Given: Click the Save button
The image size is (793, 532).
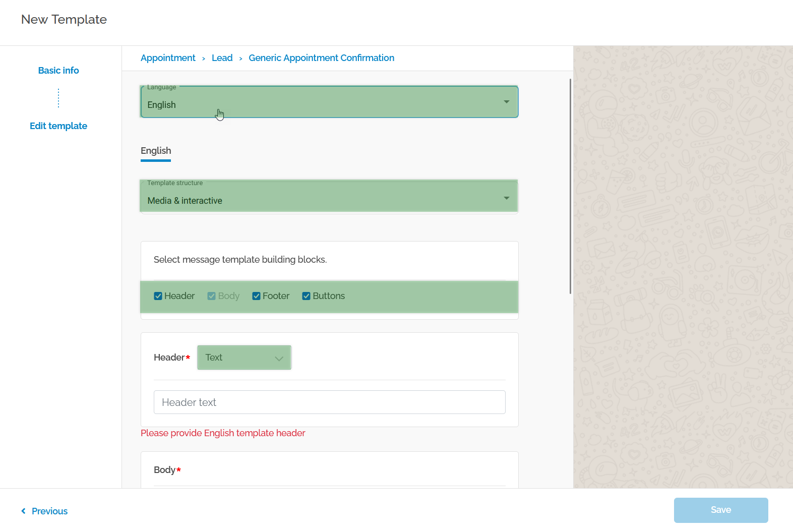Looking at the screenshot, I should (721, 510).
